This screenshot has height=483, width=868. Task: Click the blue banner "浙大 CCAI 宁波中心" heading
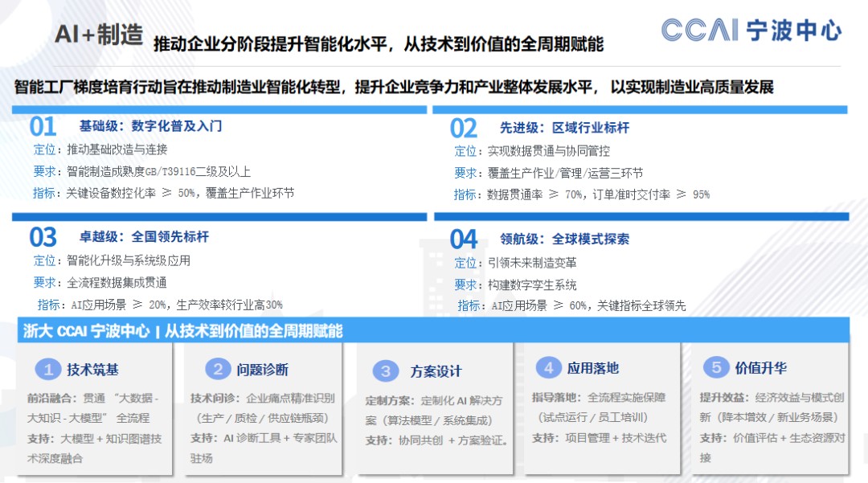[182, 331]
